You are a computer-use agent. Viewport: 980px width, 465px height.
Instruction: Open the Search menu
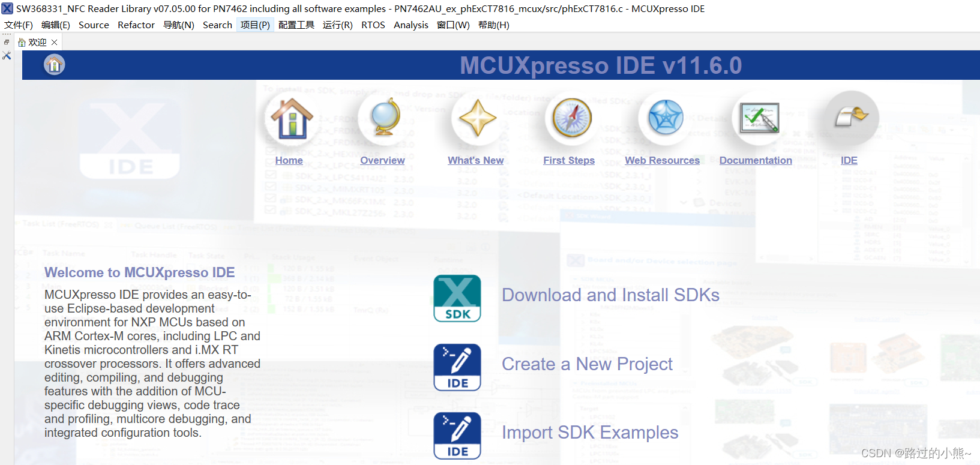pyautogui.click(x=217, y=25)
